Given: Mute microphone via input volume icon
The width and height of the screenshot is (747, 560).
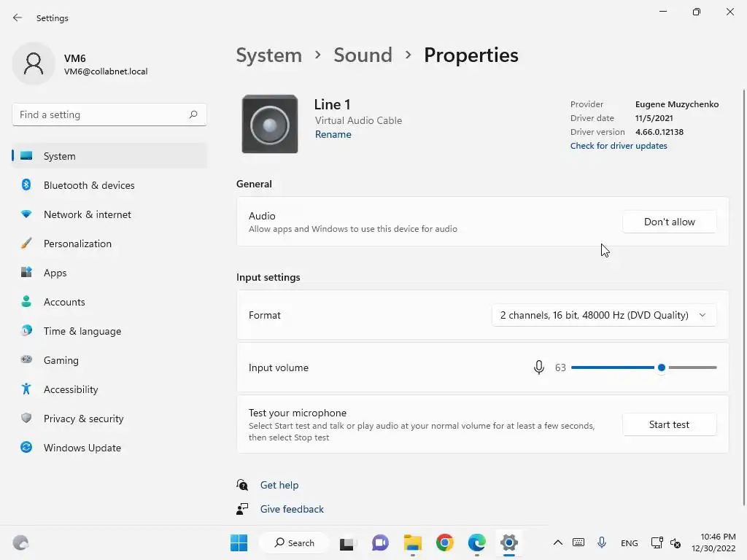Looking at the screenshot, I should [x=539, y=367].
